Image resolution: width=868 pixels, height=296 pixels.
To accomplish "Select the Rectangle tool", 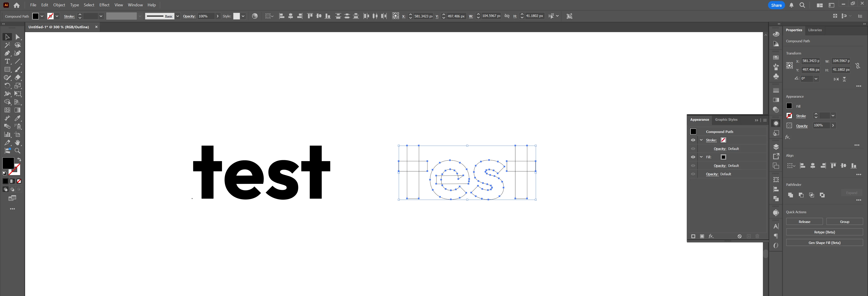I will 7,69.
